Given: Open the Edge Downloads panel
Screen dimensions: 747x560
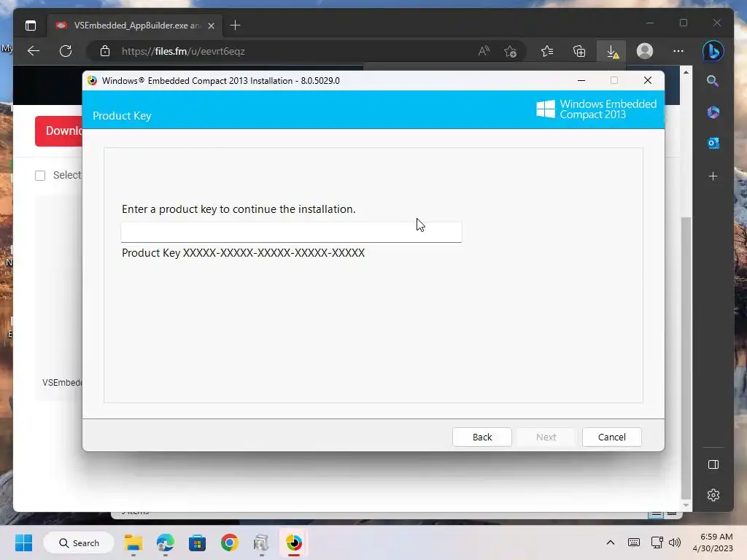Looking at the screenshot, I should [612, 51].
